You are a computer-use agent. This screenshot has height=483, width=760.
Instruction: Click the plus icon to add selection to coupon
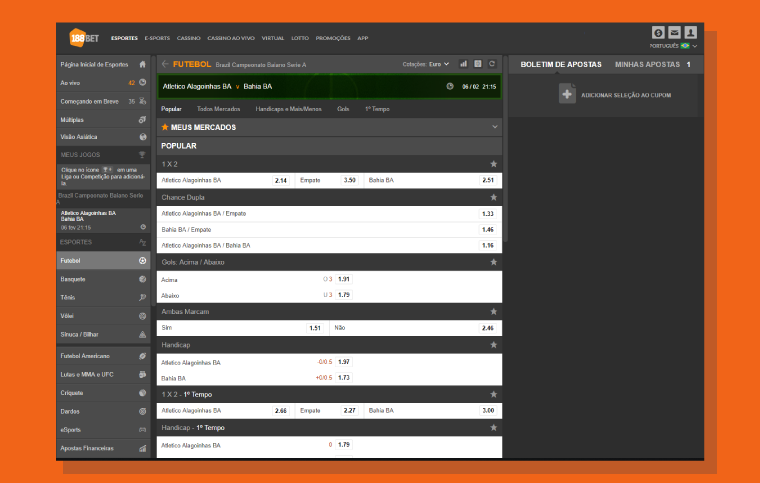point(567,93)
